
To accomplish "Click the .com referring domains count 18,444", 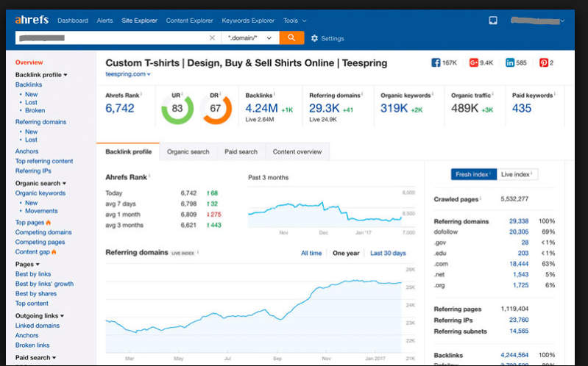I will [519, 264].
